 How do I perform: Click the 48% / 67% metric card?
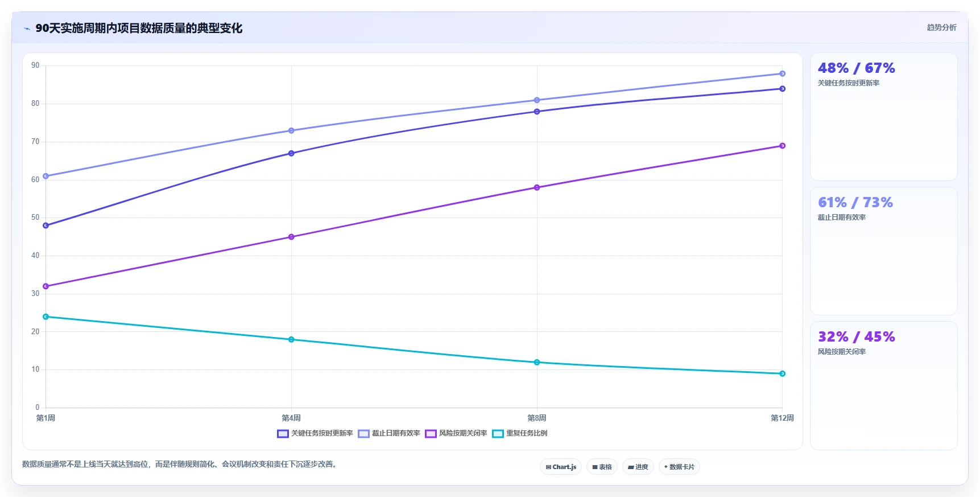coord(883,117)
